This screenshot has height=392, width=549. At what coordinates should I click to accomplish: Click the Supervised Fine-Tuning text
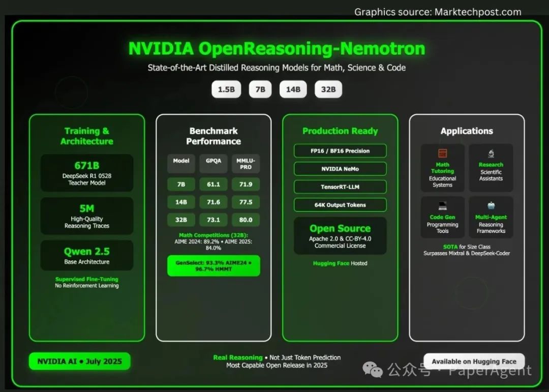click(x=87, y=279)
